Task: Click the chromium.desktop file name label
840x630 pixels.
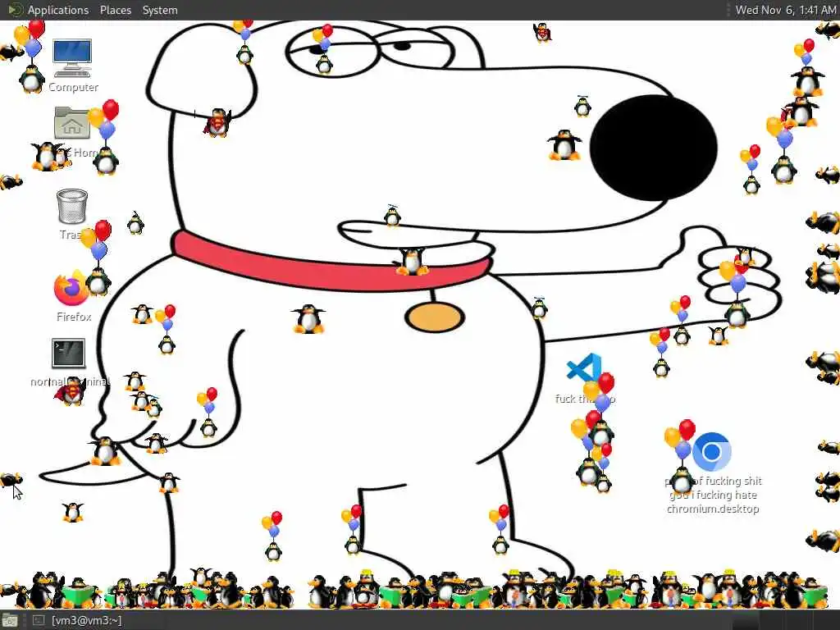Action: coord(713,495)
